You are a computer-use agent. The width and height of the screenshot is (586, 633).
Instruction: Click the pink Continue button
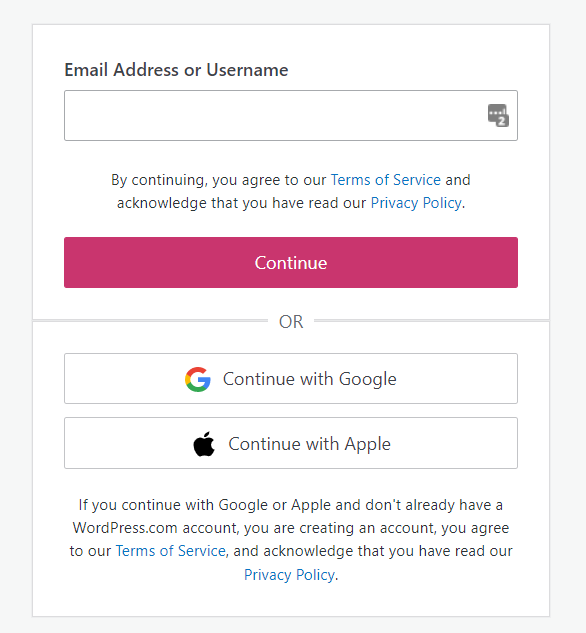291,262
